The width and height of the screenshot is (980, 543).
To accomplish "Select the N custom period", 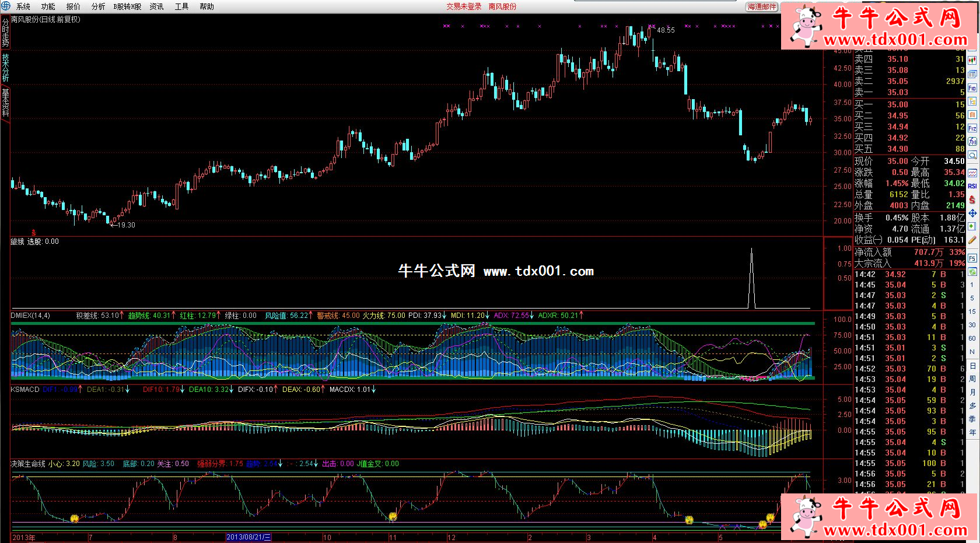I will pos(972,352).
